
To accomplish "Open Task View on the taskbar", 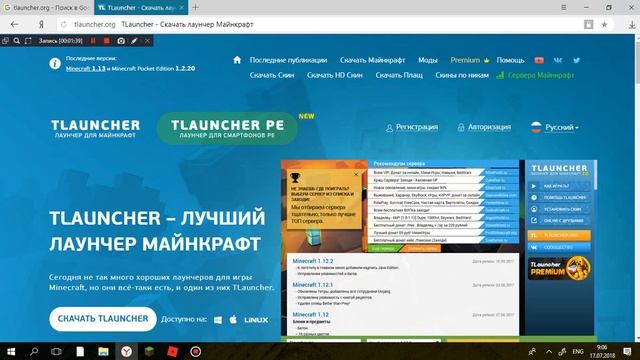I will click(56, 351).
